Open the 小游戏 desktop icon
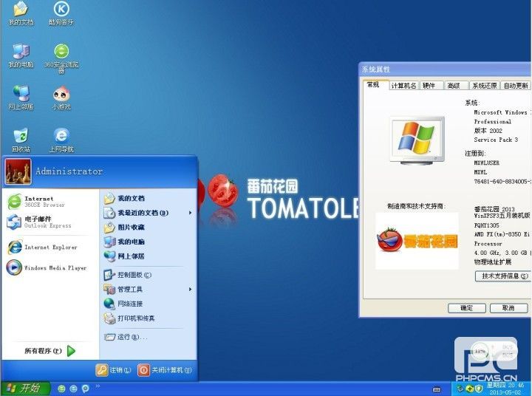532x396 pixels. (61, 98)
